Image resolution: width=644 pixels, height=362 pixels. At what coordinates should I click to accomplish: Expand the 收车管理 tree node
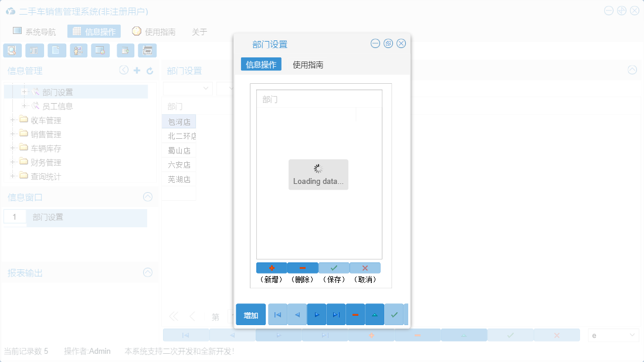point(12,119)
